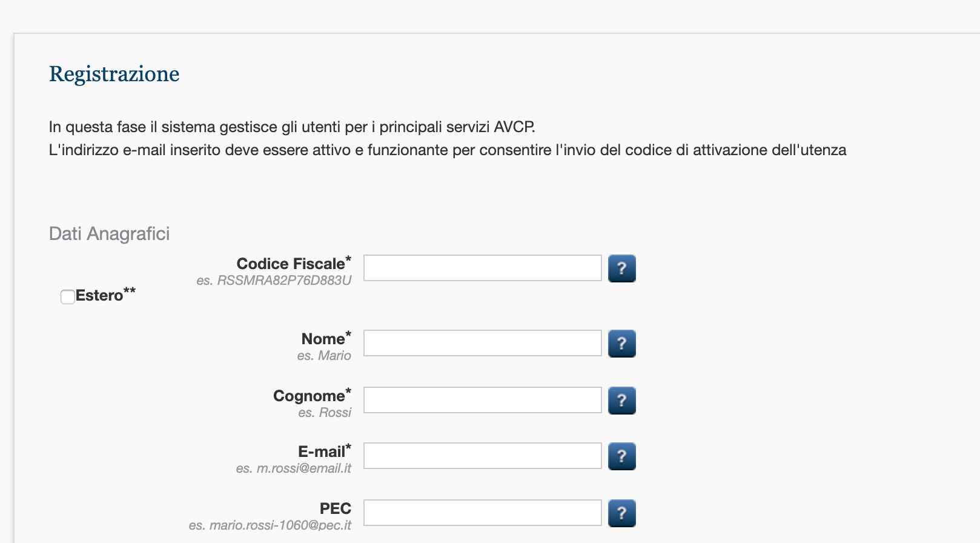Screen dimensions: 980x543
Task: Open the Nome field help icon
Action: [621, 344]
